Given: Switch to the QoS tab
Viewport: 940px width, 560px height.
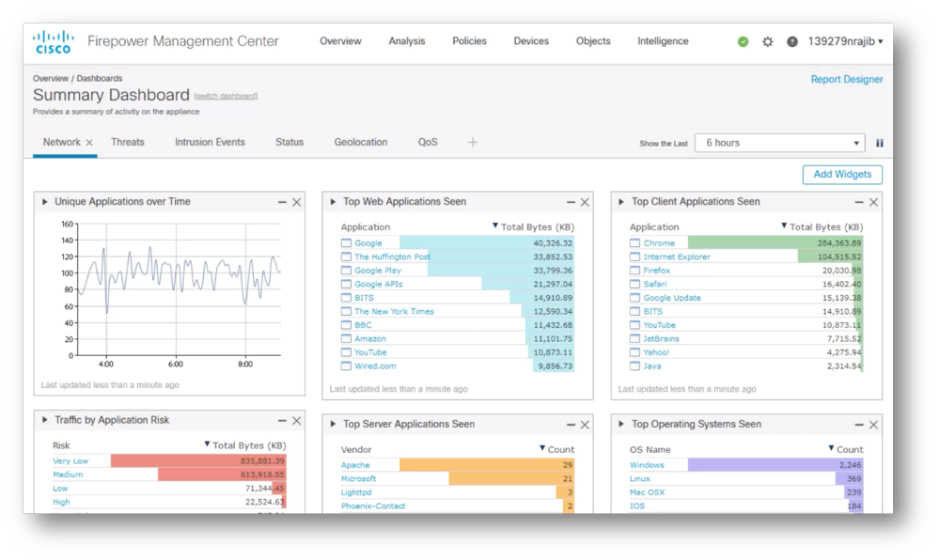Looking at the screenshot, I should [x=428, y=143].
